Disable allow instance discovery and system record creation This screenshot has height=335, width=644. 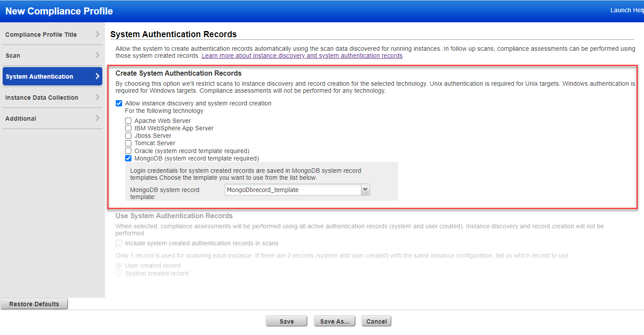[x=119, y=103]
